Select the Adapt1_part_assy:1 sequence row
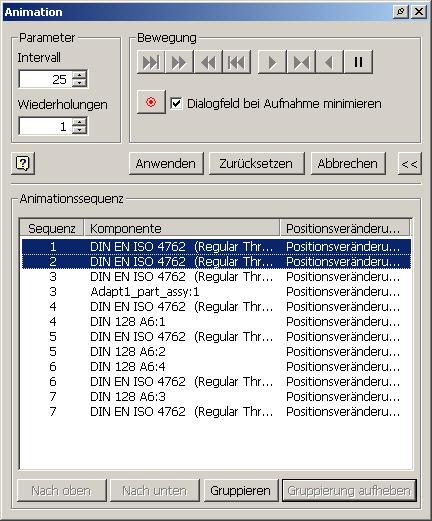Image resolution: width=432 pixels, height=521 pixels. [x=216, y=292]
